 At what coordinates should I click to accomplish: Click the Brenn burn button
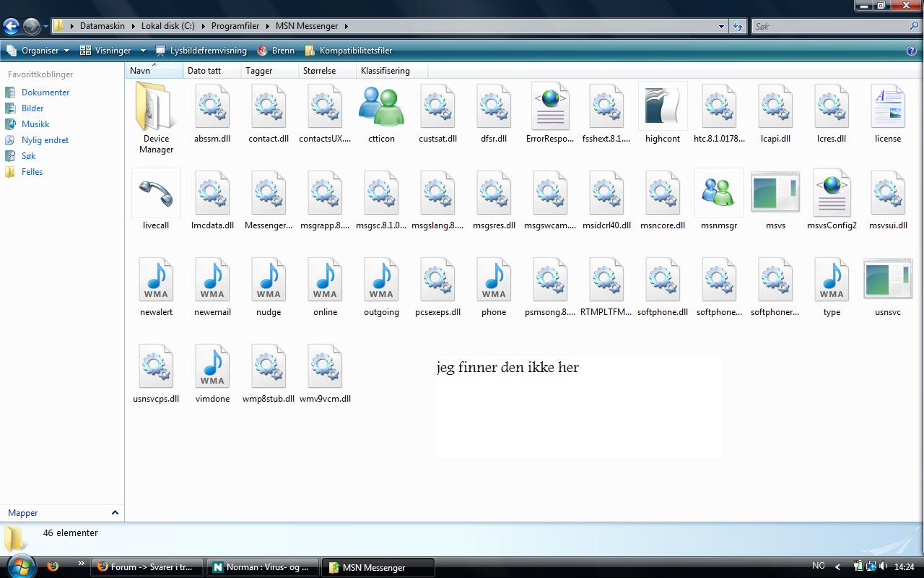click(x=276, y=51)
